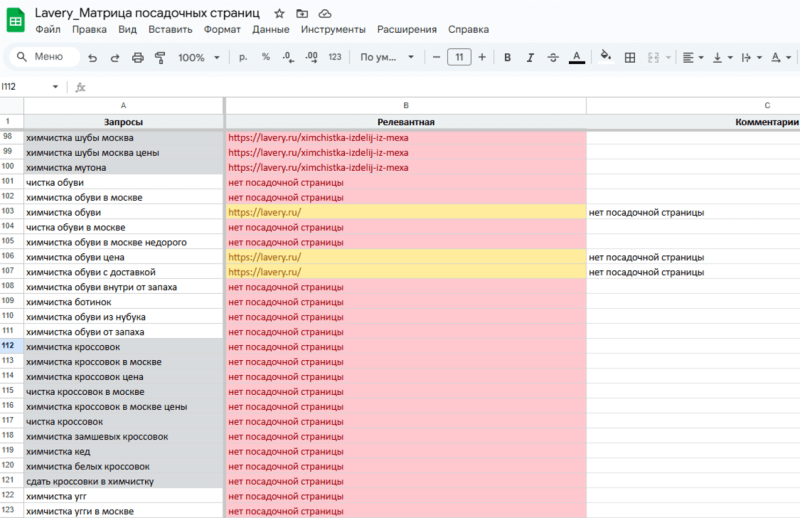This screenshot has height=518, width=800.
Task: Toggle Bold formatting
Action: 507,57
